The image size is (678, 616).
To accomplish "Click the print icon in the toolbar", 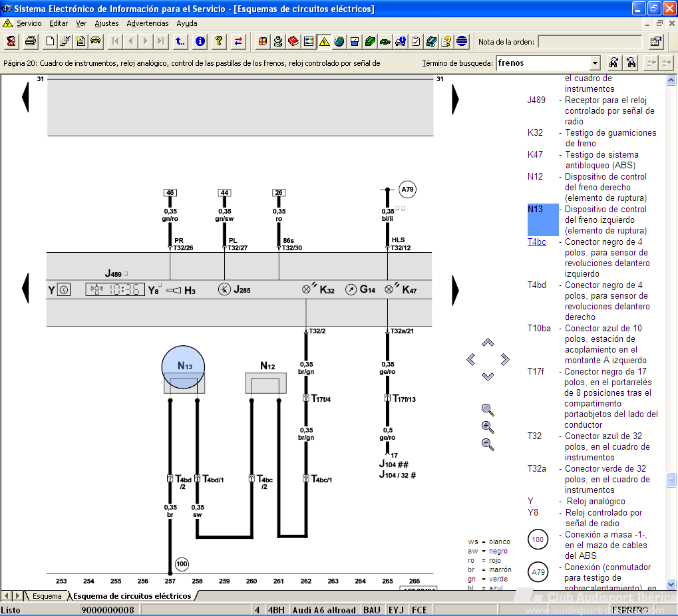I will (x=30, y=41).
